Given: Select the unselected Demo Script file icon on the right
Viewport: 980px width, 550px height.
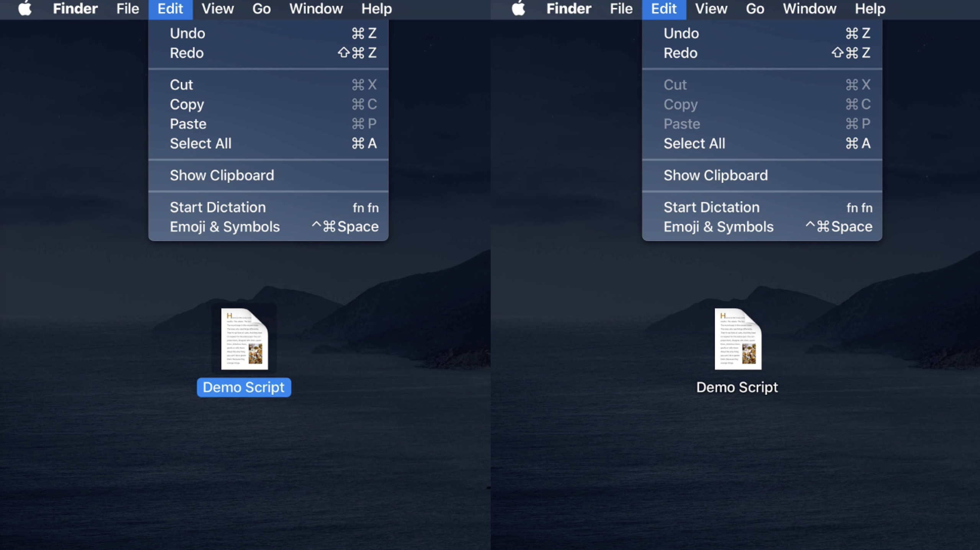Looking at the screenshot, I should 738,339.
